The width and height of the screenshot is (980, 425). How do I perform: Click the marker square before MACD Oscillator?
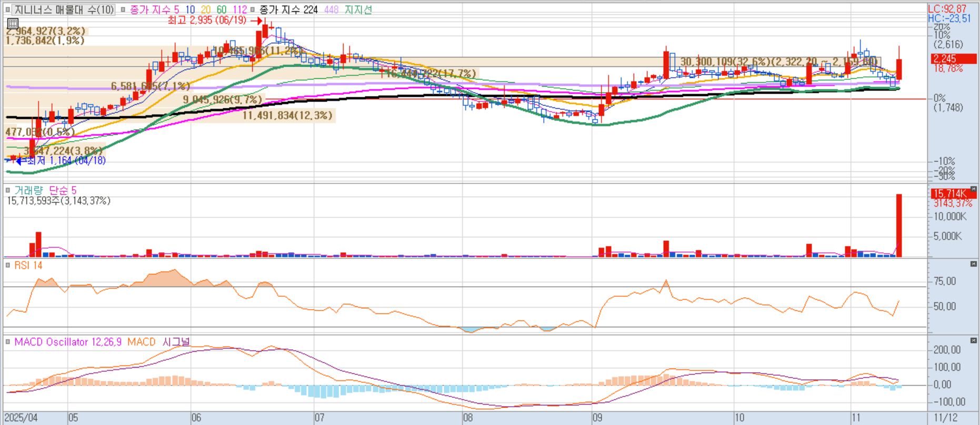[x=8, y=342]
